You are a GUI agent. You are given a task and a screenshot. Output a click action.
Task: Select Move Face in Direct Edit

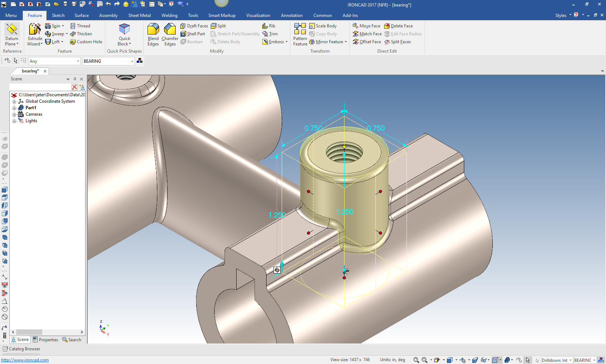pyautogui.click(x=366, y=26)
